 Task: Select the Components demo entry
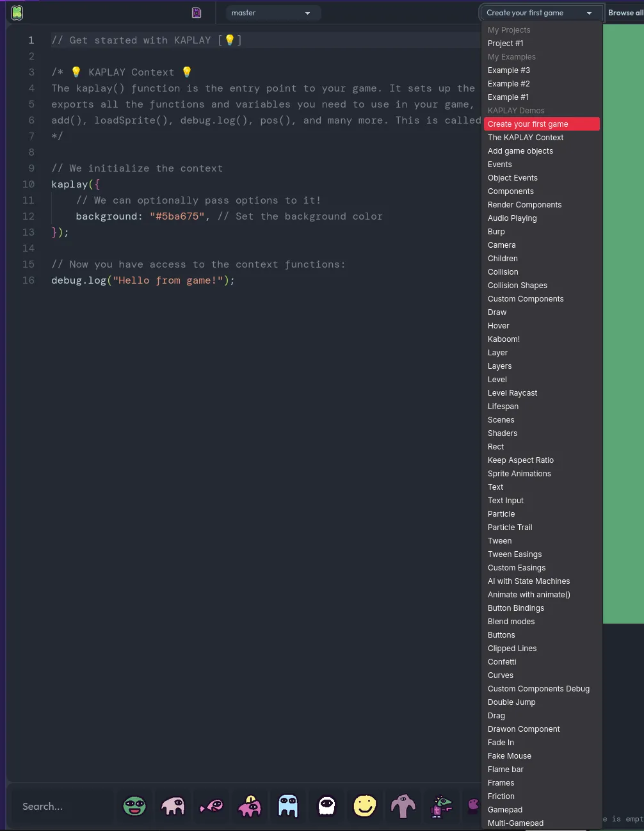pyautogui.click(x=542, y=191)
